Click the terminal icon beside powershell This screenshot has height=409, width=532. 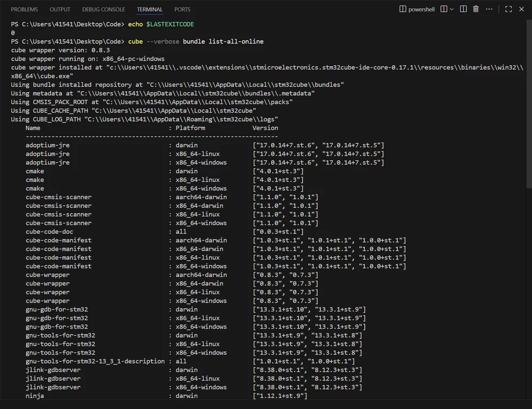click(403, 9)
